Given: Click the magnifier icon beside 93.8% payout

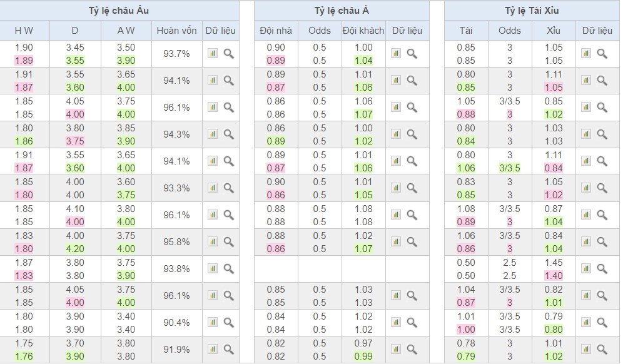Looking at the screenshot, I should point(228,269).
